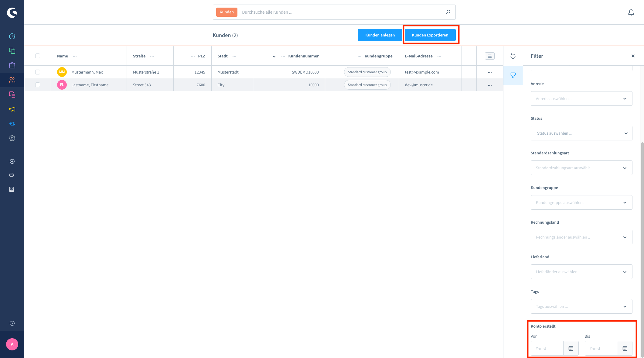This screenshot has height=358, width=644.
Task: Toggle the select-all customers checkbox
Action: 38,56
